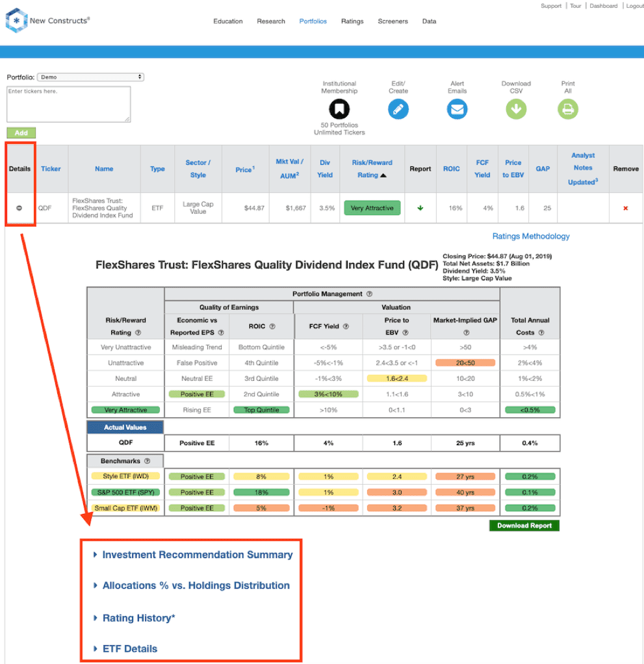Open the Portfolios menu

(x=313, y=21)
